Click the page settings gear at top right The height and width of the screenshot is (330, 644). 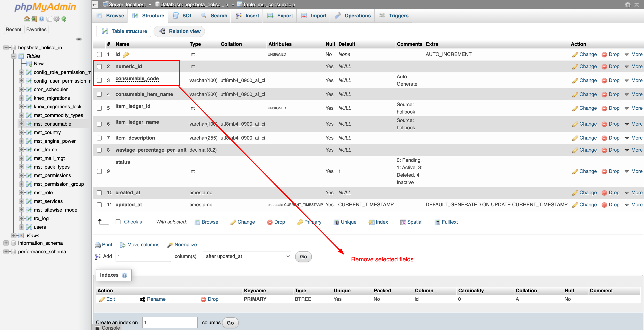coord(628,5)
